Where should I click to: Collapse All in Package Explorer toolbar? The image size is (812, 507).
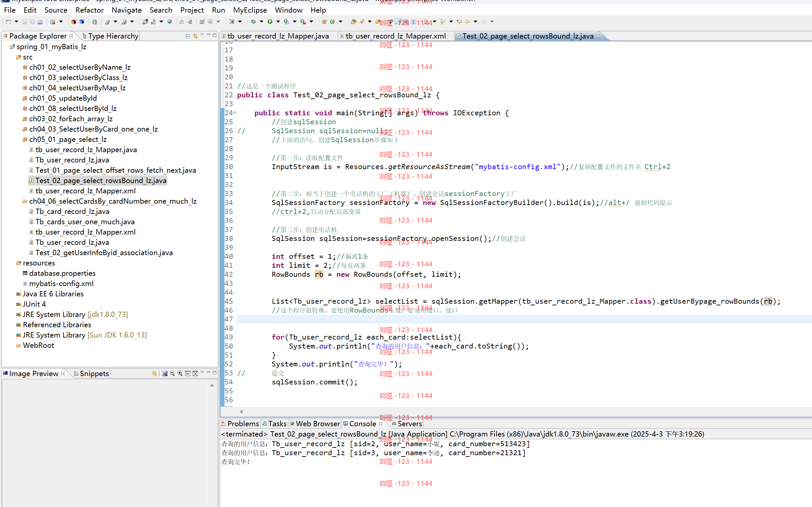pos(188,36)
